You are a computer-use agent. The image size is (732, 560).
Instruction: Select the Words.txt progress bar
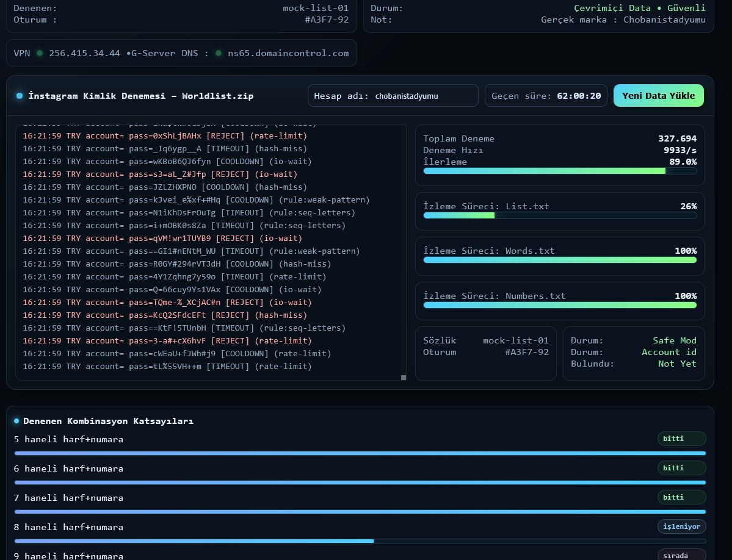click(559, 260)
